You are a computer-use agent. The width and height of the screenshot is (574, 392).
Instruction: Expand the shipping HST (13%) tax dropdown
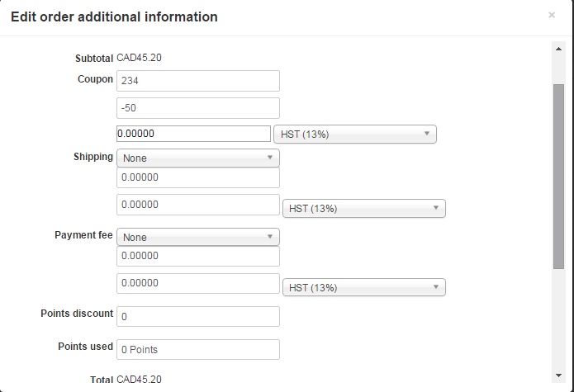pos(363,209)
